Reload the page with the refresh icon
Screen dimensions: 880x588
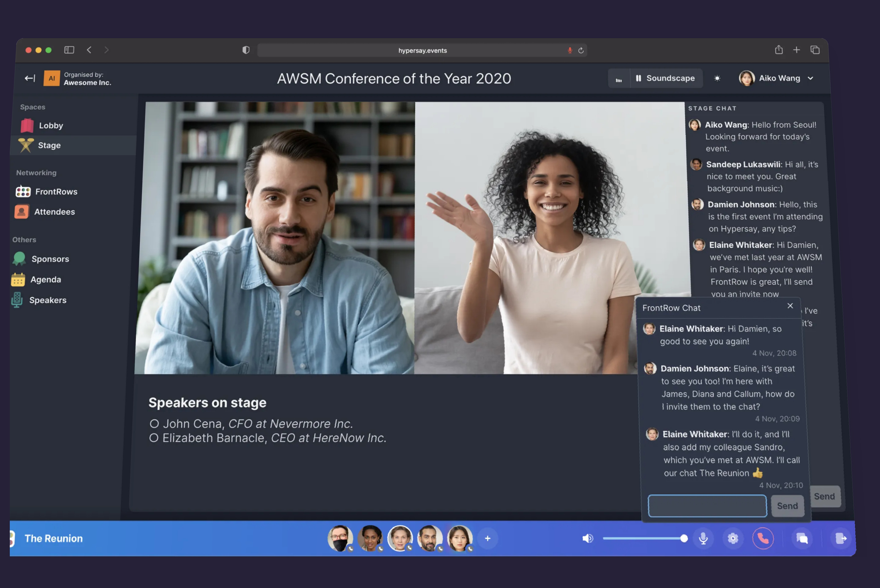(581, 50)
